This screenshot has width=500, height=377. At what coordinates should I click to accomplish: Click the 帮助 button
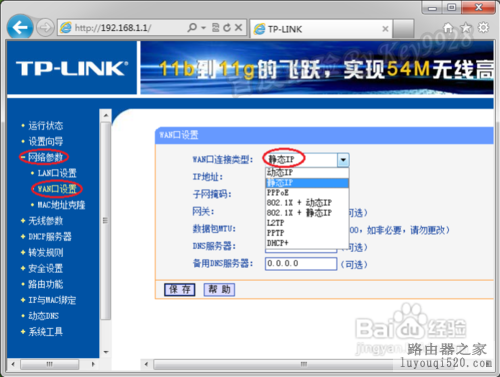[219, 289]
